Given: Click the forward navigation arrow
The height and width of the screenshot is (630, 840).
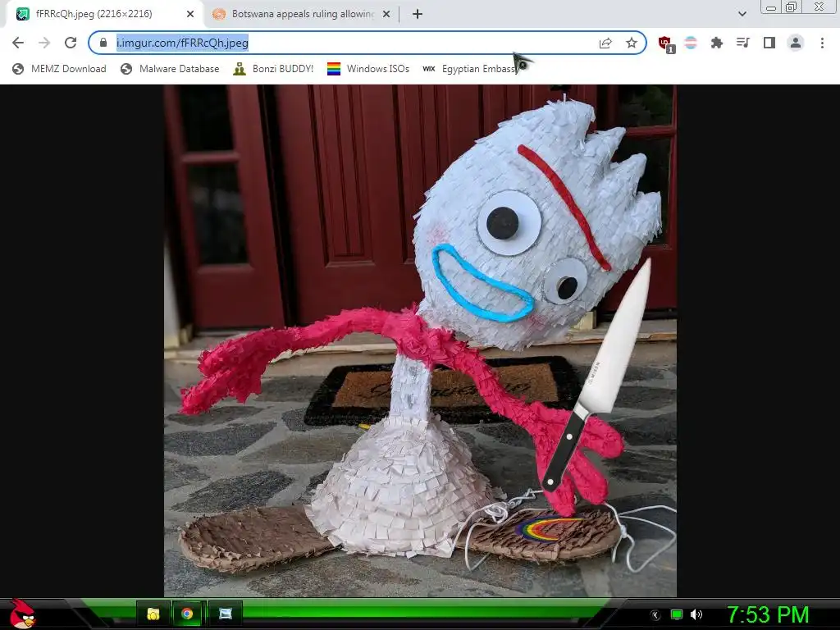Looking at the screenshot, I should (x=44, y=43).
